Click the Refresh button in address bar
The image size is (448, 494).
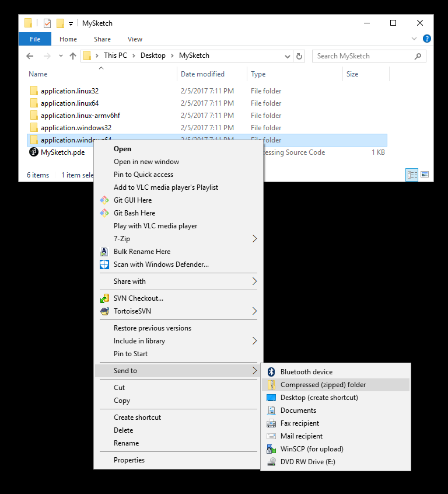click(299, 56)
